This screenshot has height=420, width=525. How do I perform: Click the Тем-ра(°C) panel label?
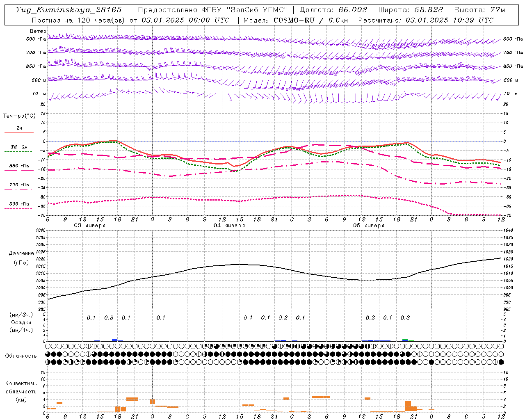[19, 116]
